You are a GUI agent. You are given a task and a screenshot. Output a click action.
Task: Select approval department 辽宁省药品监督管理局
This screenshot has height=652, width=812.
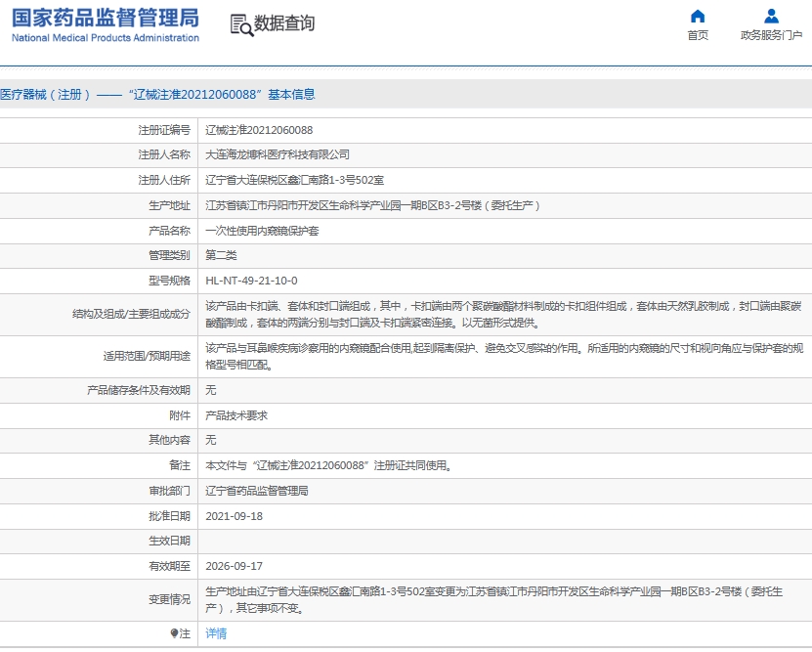(x=257, y=491)
